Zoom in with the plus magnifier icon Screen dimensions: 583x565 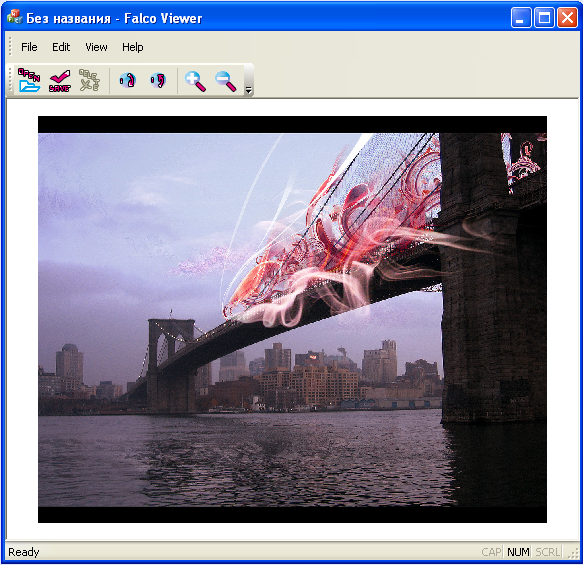point(195,81)
